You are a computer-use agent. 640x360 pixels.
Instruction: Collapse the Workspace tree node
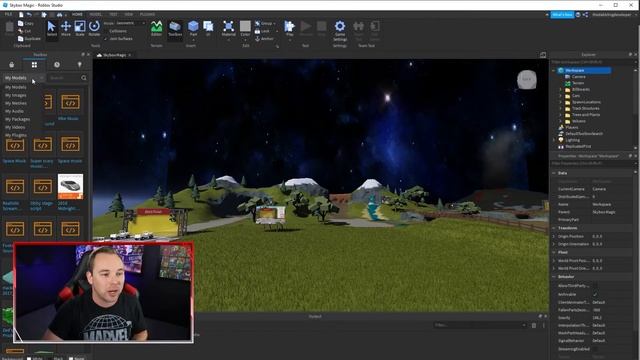554,70
